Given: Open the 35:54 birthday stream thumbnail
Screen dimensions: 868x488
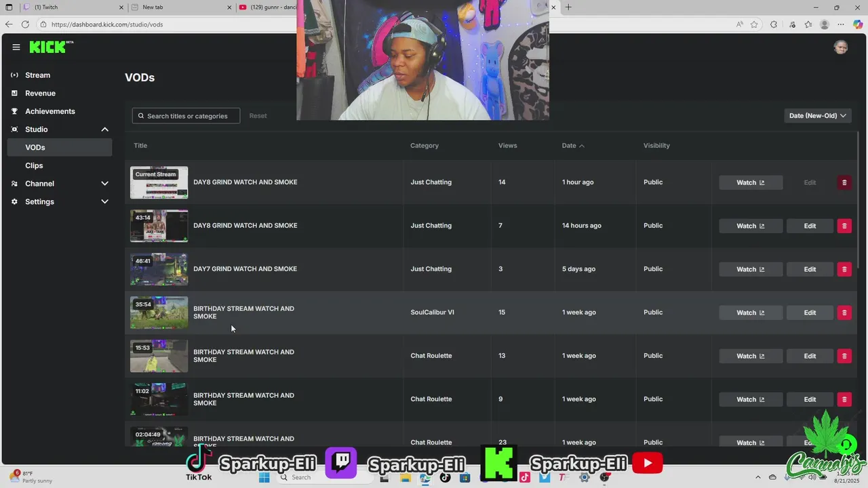Looking at the screenshot, I should tap(159, 312).
